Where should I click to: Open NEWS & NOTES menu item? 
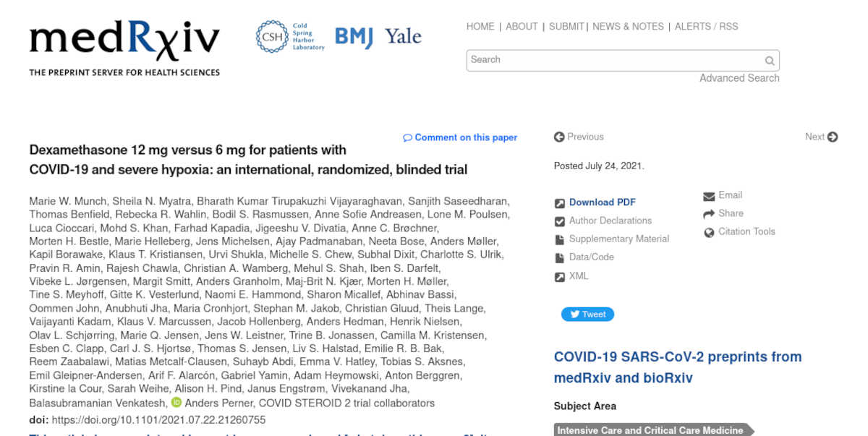[x=628, y=27]
